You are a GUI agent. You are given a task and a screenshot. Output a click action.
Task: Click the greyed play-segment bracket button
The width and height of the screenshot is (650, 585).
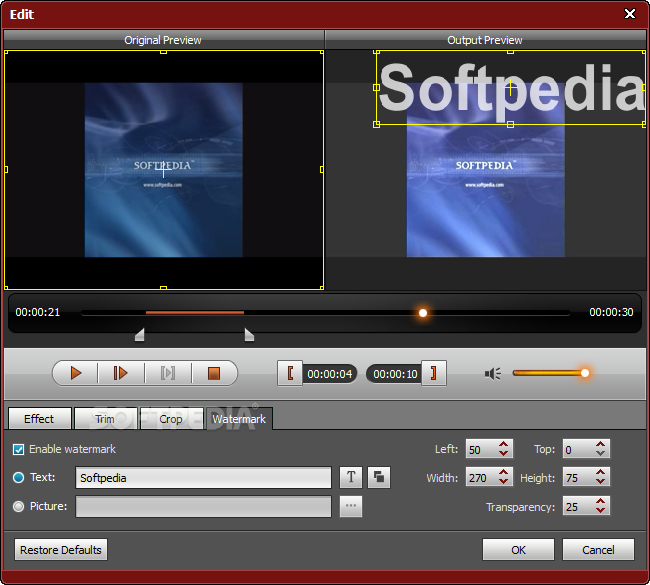tap(167, 373)
